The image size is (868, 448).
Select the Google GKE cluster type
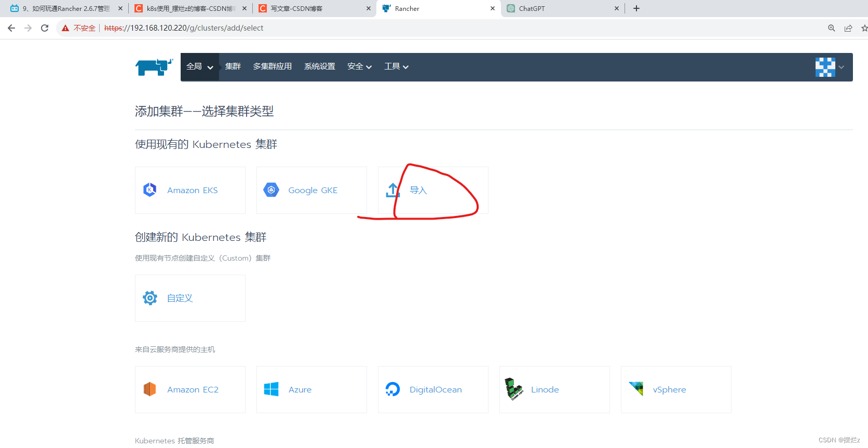(311, 190)
